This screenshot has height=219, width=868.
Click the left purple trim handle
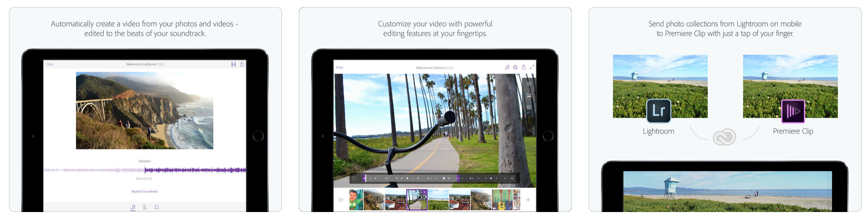point(365,178)
